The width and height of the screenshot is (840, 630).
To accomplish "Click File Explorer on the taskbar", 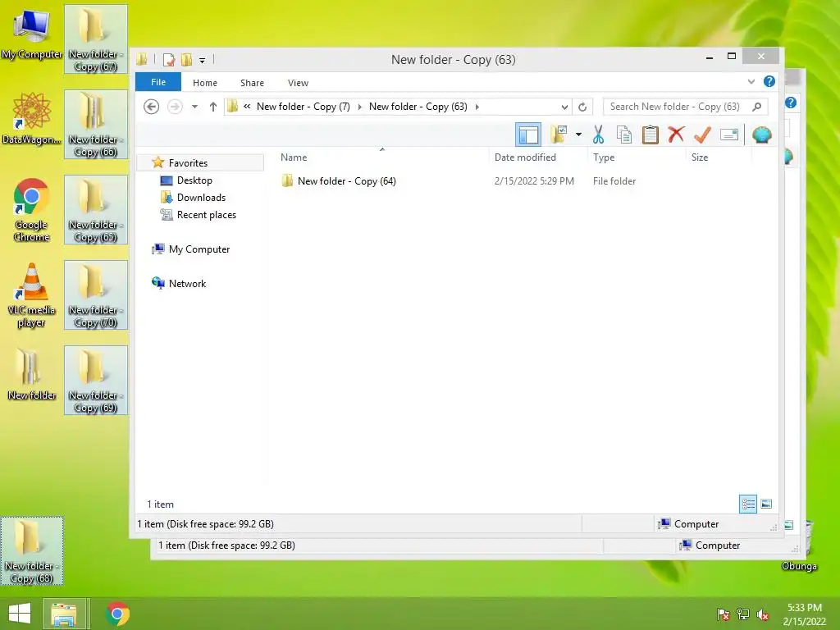I will tap(64, 614).
